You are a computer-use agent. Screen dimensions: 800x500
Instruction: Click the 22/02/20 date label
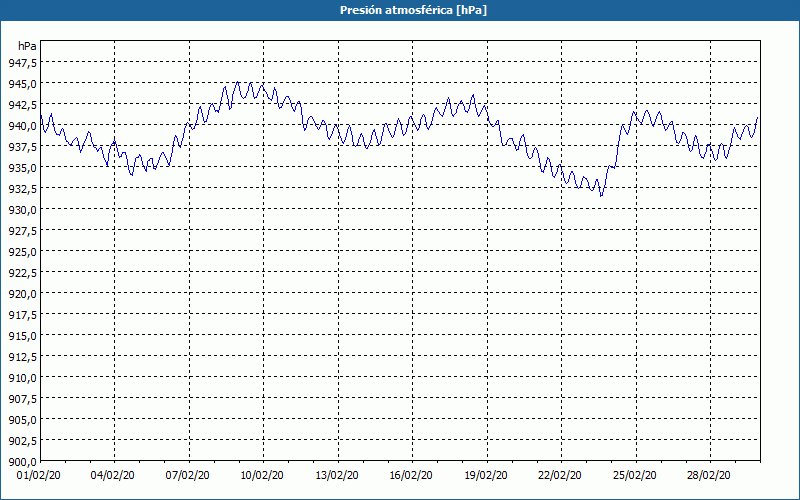[x=560, y=476]
